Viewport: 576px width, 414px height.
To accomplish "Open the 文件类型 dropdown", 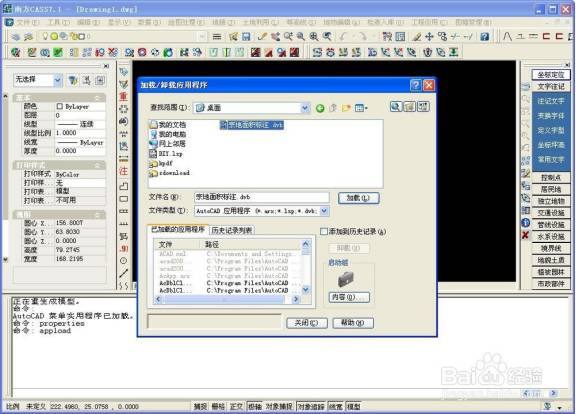I will (324, 211).
